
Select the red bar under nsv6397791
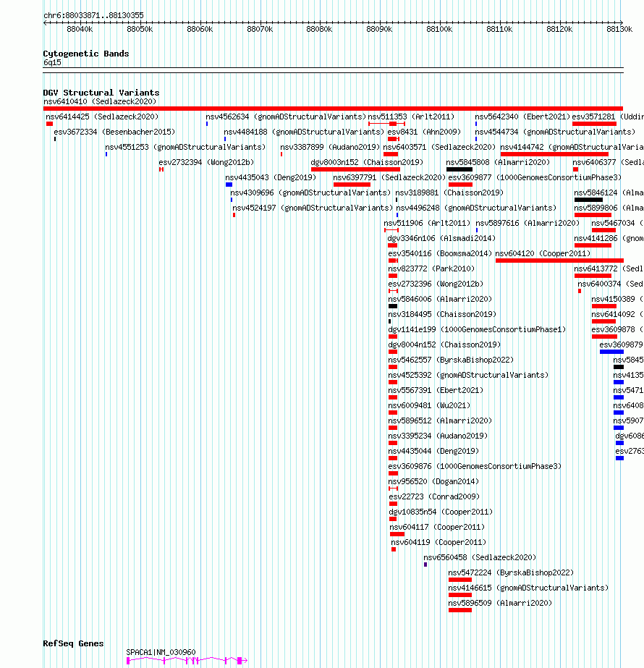[x=352, y=185]
